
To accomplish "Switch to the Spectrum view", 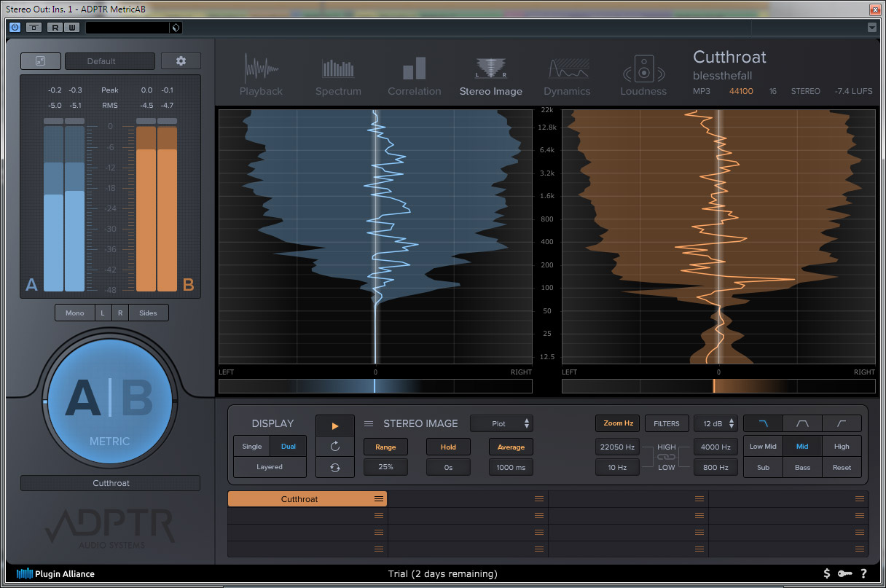I will pos(338,76).
